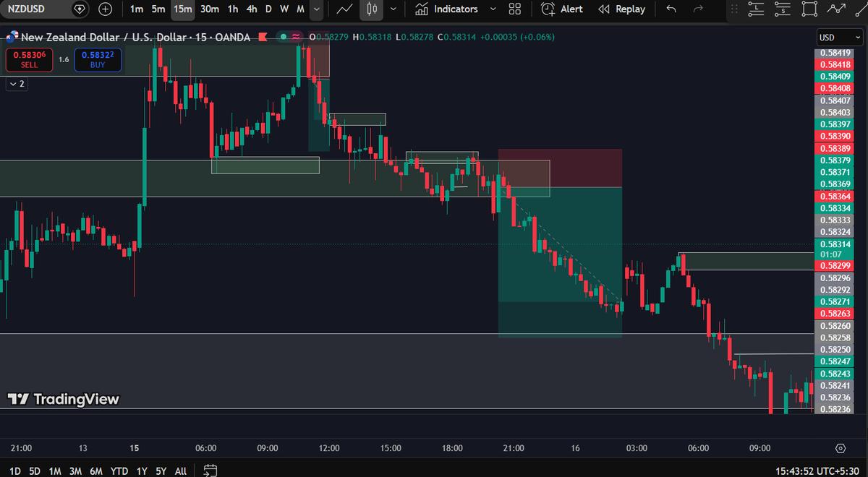Select the short position's green profit zone

[560, 262]
